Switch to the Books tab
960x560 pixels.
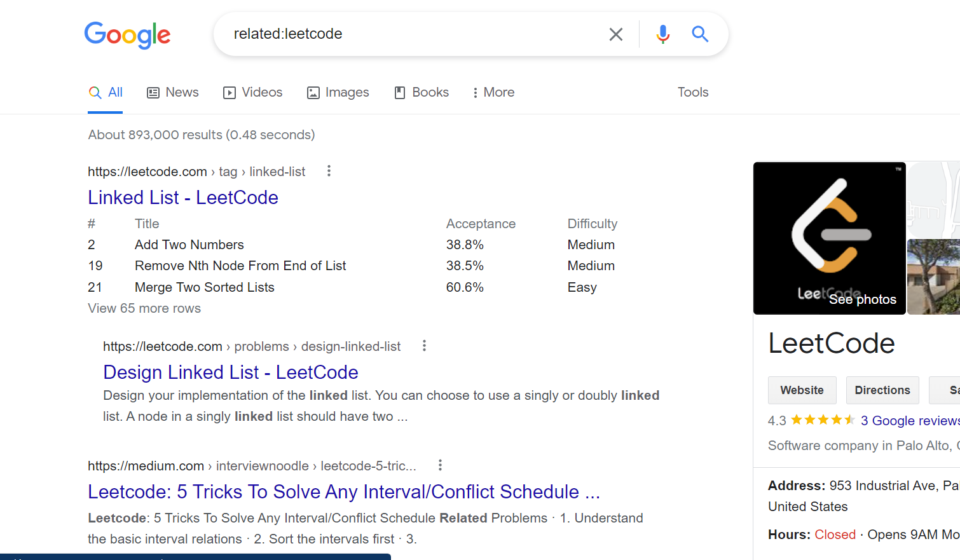click(422, 92)
